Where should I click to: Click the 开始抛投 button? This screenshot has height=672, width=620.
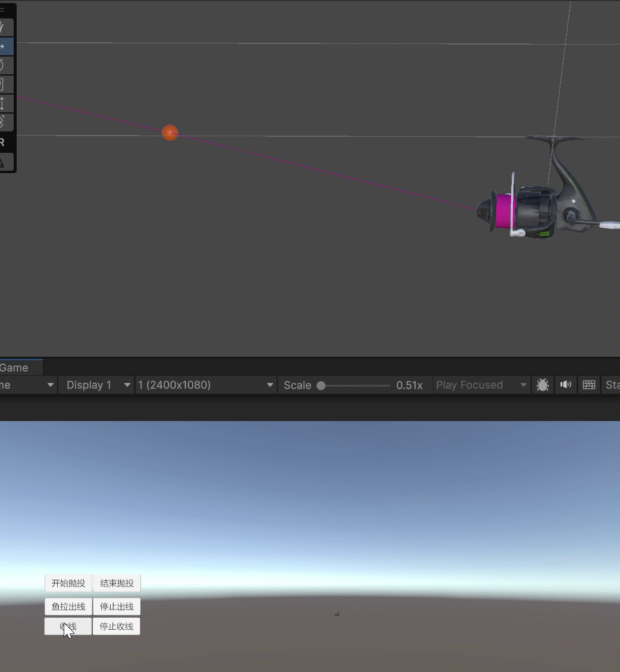pyautogui.click(x=68, y=583)
